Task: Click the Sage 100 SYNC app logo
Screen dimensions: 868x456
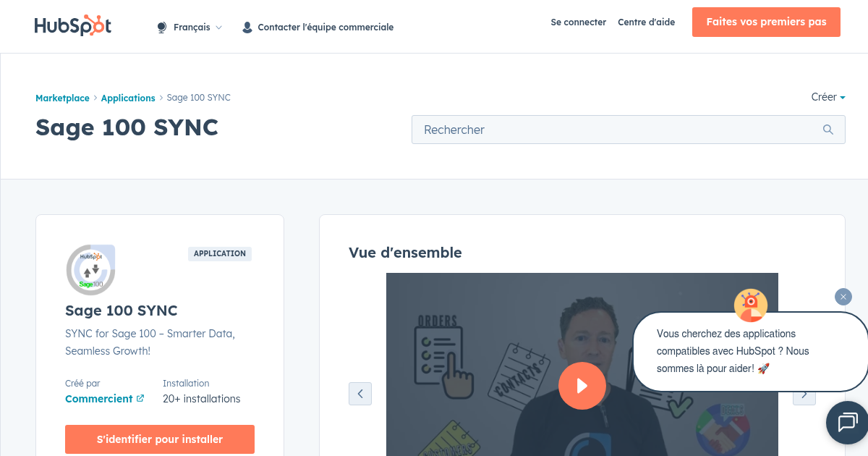Action: [90, 269]
